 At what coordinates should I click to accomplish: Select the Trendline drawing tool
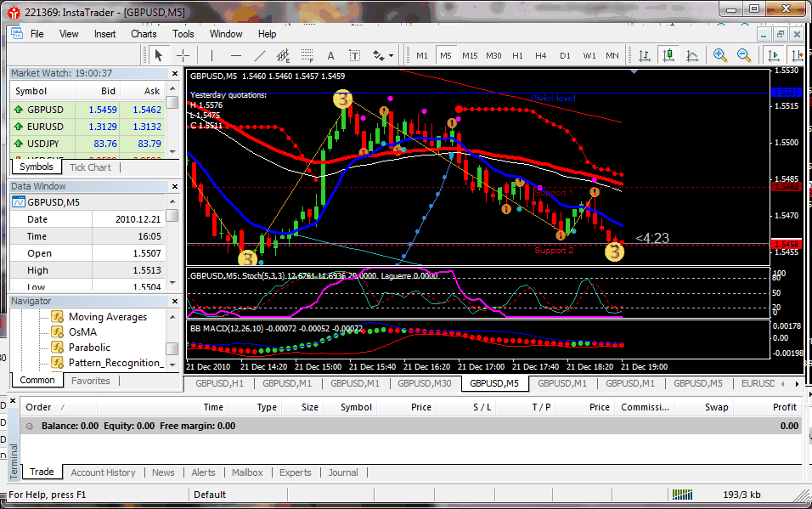(x=258, y=54)
